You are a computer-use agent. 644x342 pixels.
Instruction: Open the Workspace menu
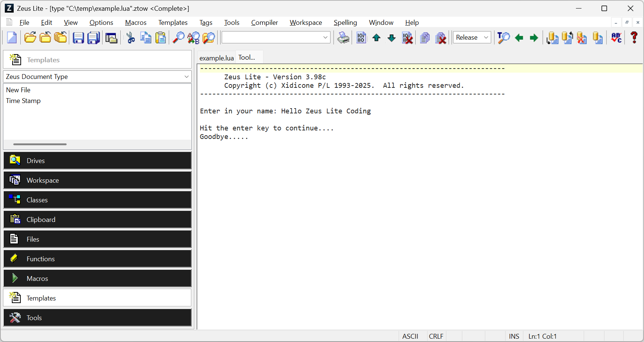tap(306, 23)
